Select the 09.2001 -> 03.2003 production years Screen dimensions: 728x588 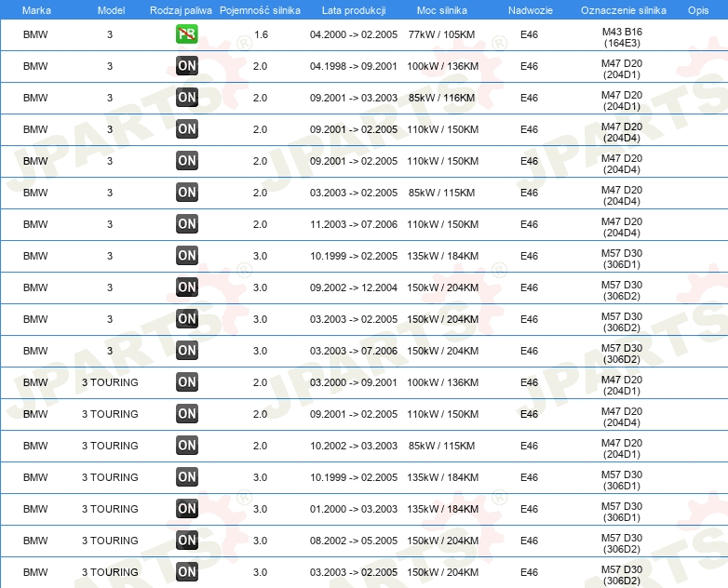(x=354, y=98)
